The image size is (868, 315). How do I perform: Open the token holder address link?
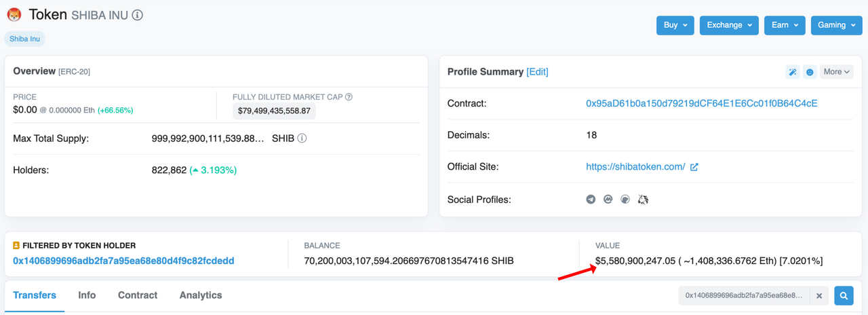tap(123, 261)
